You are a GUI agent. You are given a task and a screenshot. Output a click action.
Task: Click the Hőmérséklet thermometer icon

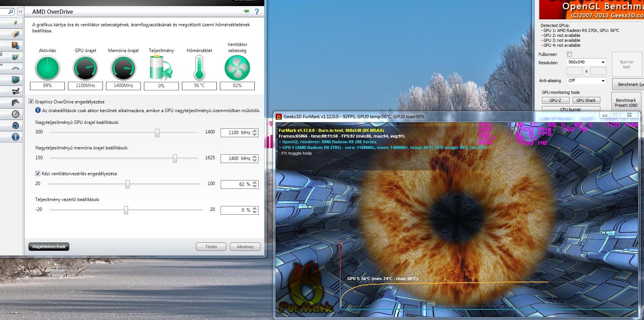coord(199,67)
